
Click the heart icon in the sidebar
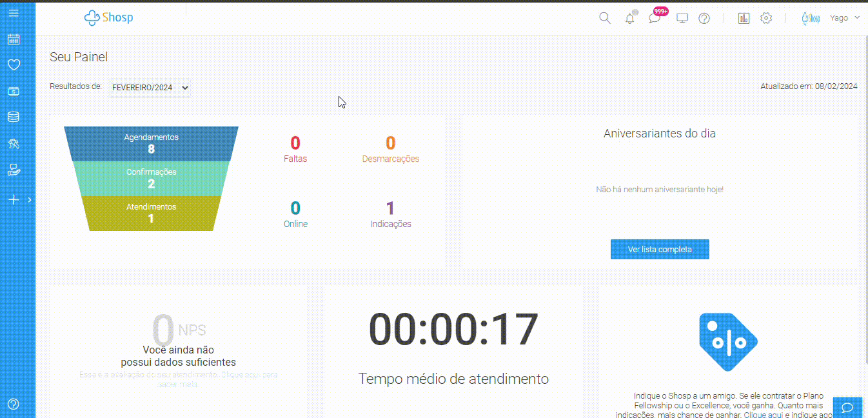point(13,65)
